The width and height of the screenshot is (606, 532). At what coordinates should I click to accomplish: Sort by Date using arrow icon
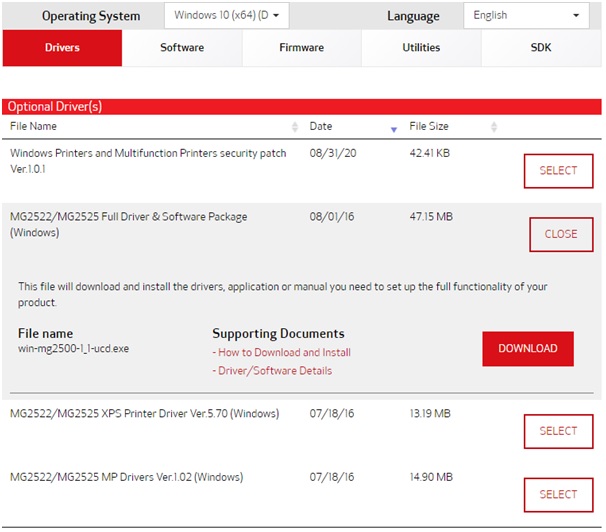393,129
